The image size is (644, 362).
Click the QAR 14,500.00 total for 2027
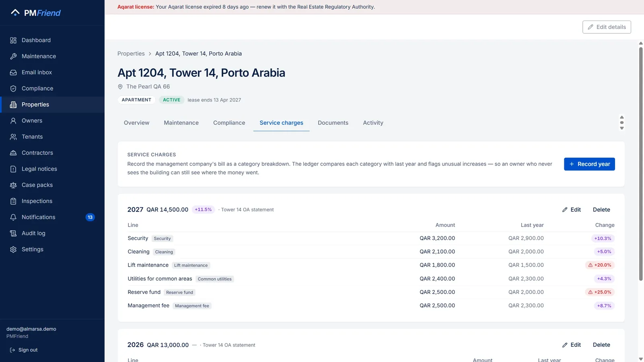(167, 209)
